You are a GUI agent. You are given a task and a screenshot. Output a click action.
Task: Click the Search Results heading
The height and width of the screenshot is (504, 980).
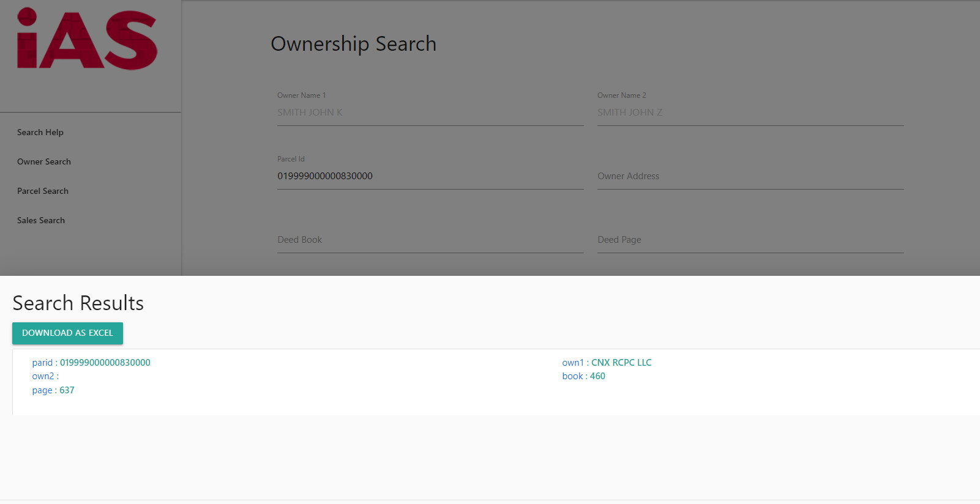(x=78, y=303)
